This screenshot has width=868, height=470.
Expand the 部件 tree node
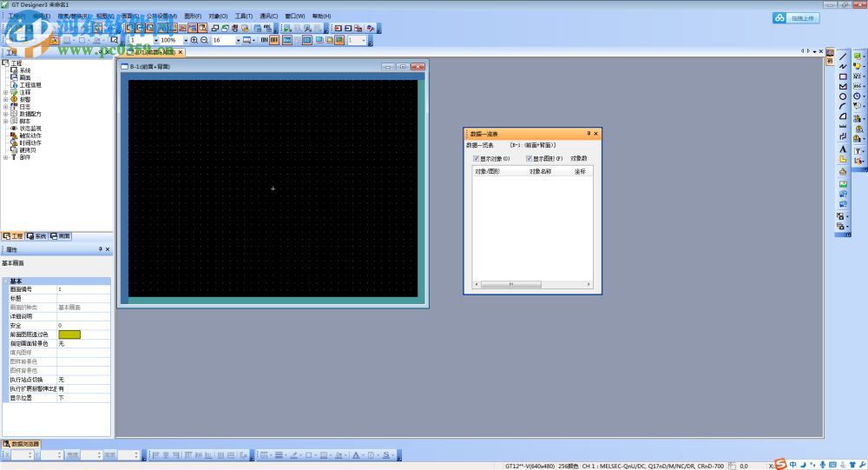[5, 157]
